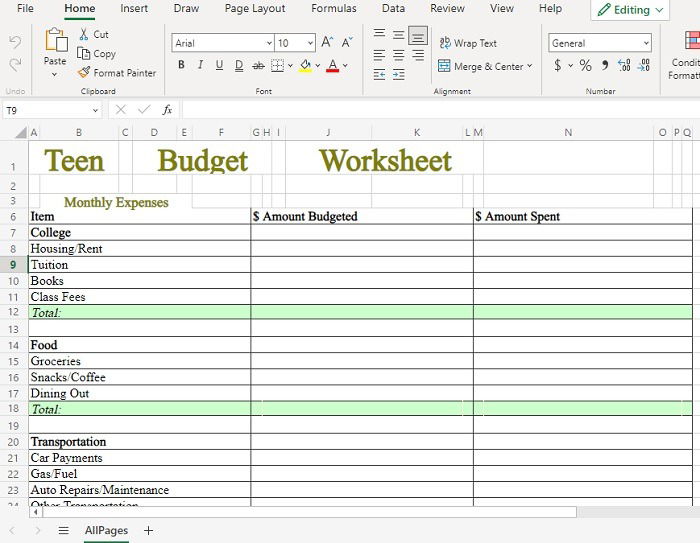The height and width of the screenshot is (543, 700).
Task: Open the Font Color dropdown arrow
Action: click(x=345, y=66)
